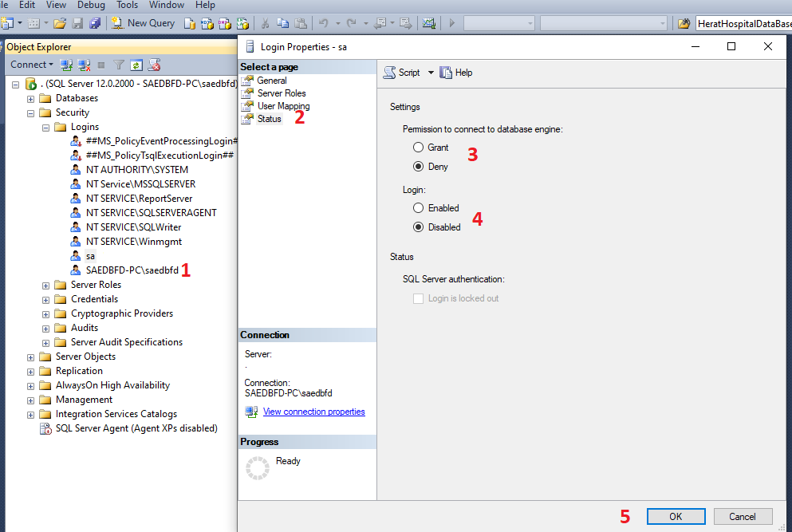
Task: Open the Connect dropdown in Object Explorer
Action: click(x=32, y=65)
